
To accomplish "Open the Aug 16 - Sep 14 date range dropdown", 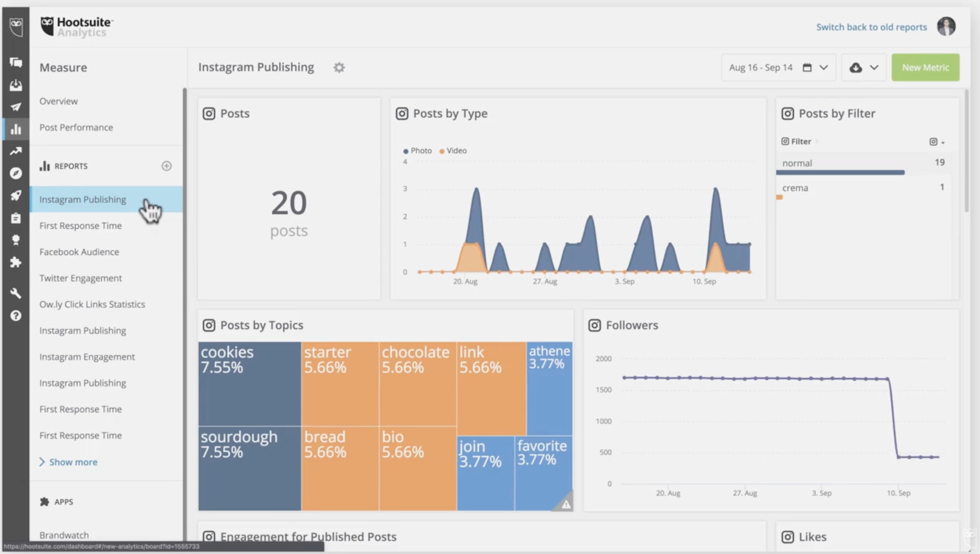I will pos(778,68).
